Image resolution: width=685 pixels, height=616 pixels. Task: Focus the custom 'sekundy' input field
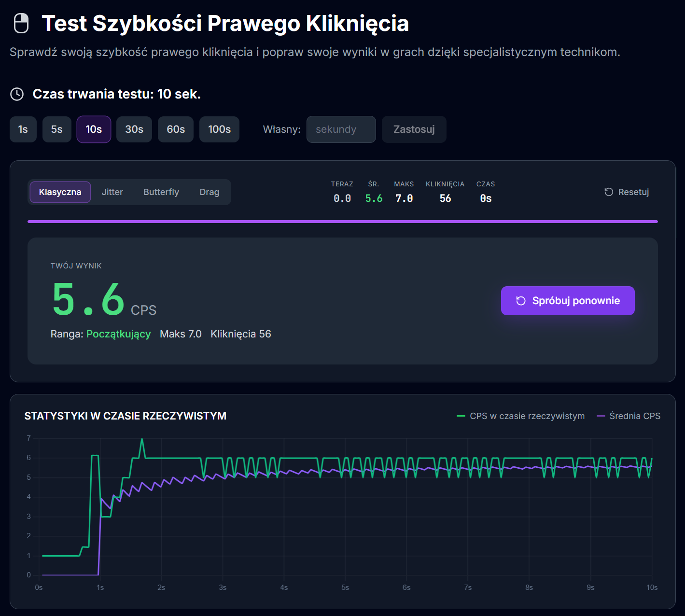(x=341, y=129)
